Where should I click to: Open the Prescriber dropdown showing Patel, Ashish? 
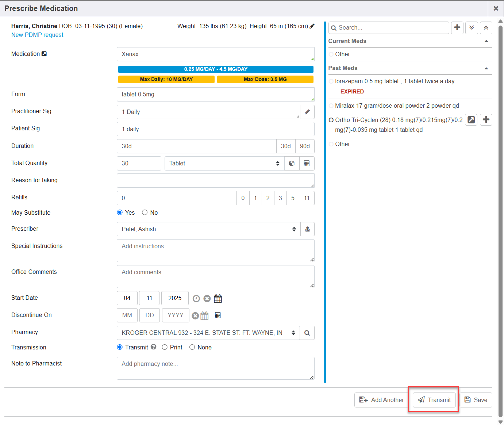point(208,229)
